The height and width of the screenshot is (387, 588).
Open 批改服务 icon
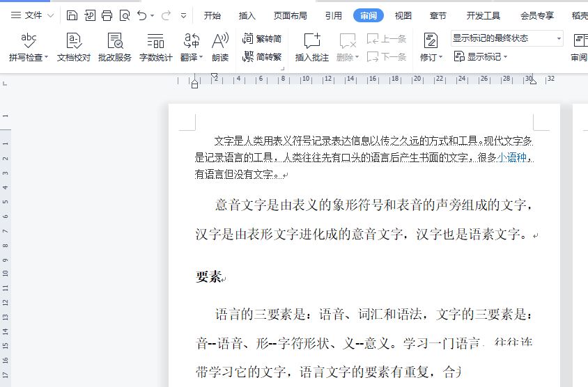tap(115, 40)
